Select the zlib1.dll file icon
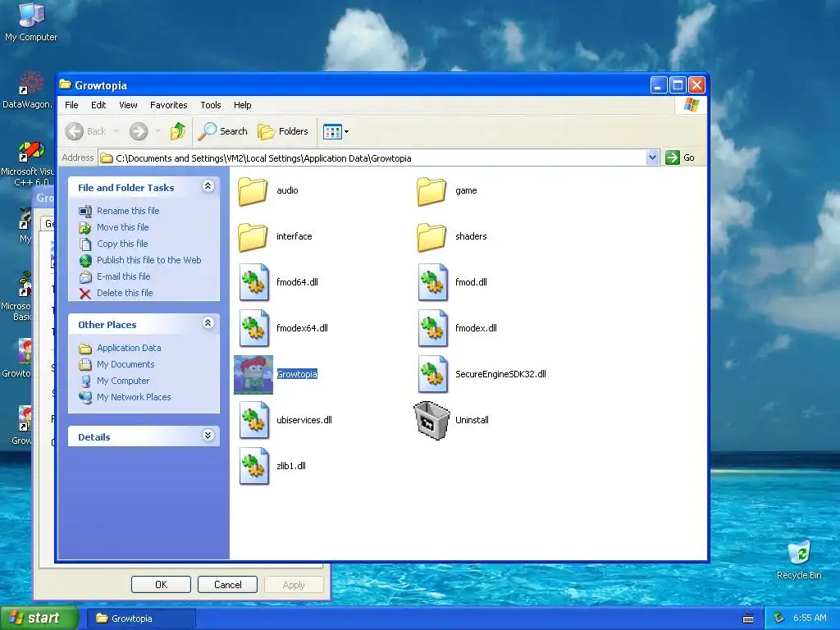 [254, 466]
